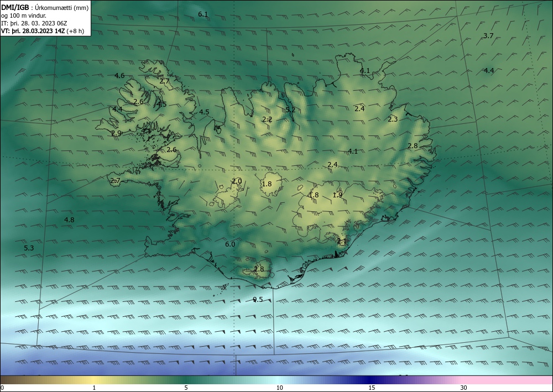This screenshot has height=392, width=553.
Task: Select the 3.7 value over the northeast sea
Action: (488, 35)
